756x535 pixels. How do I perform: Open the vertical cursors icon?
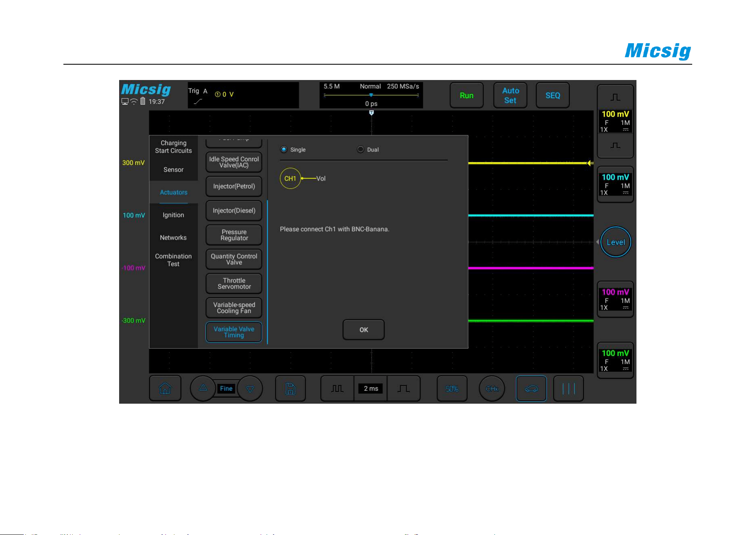tap(568, 389)
